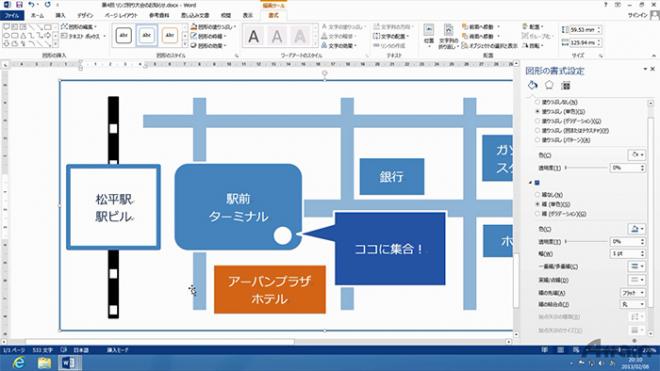Select the Pattern fill (パターン) radio option
Screen dimensions: 660x371
[x=538, y=140]
